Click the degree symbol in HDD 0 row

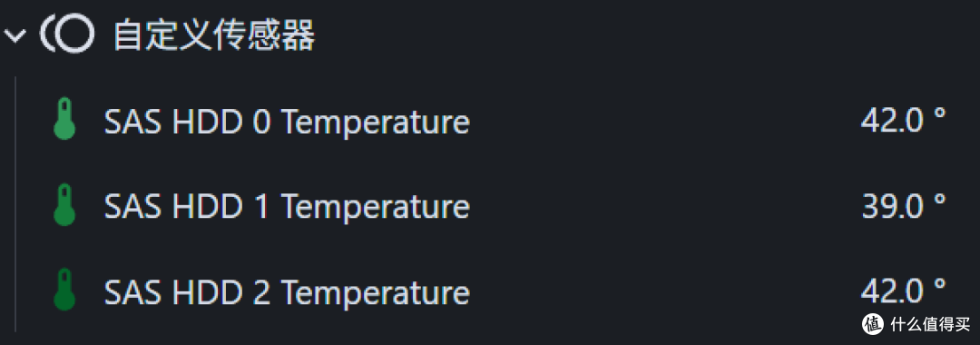(939, 113)
